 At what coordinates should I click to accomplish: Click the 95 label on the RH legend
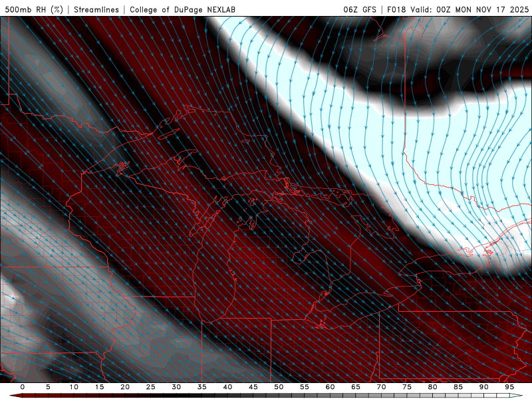click(x=509, y=387)
